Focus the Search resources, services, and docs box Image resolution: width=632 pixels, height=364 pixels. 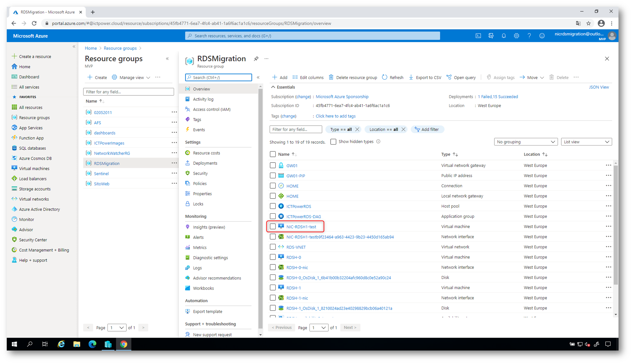pos(312,36)
